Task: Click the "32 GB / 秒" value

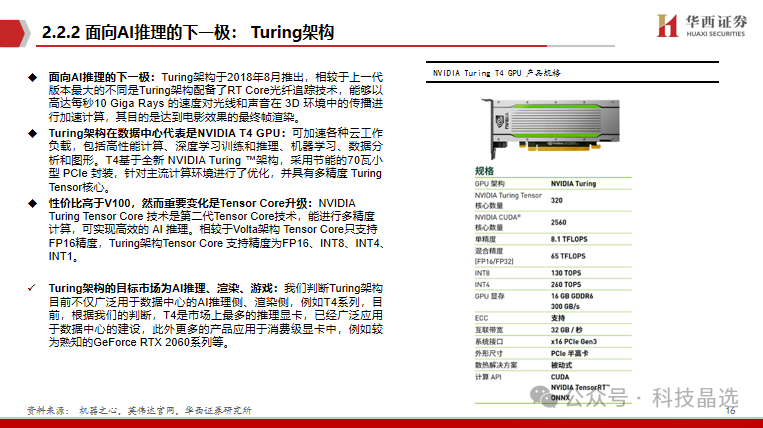Action: pos(566,330)
